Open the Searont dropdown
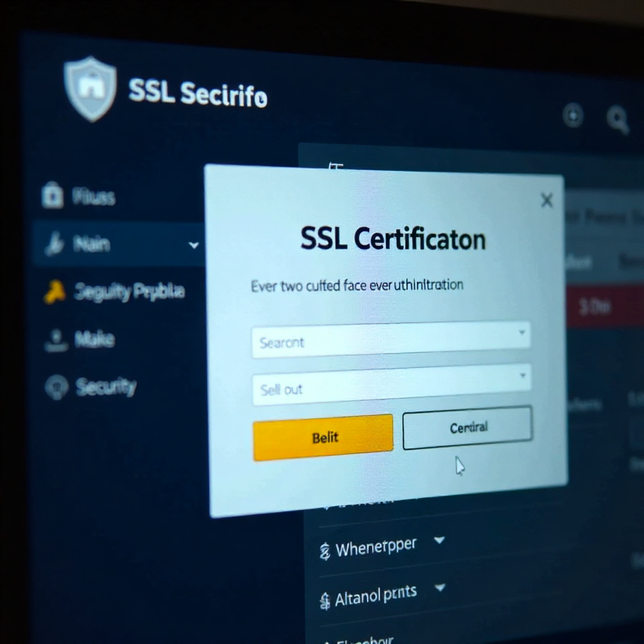 [391, 340]
